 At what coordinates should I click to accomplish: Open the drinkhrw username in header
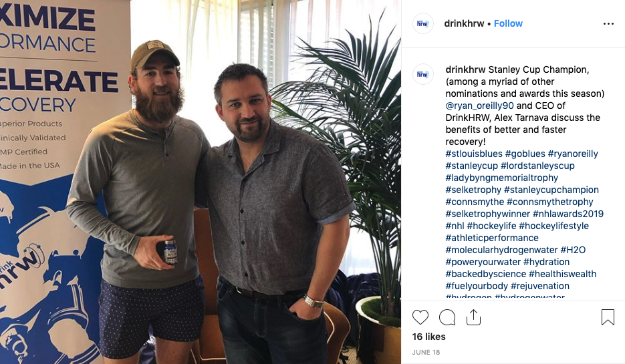tap(464, 23)
